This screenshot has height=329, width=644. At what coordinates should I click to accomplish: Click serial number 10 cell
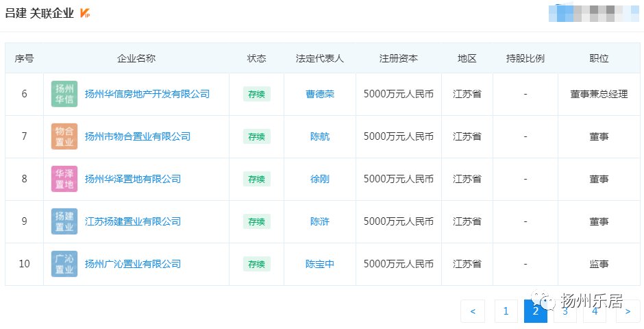[24, 264]
